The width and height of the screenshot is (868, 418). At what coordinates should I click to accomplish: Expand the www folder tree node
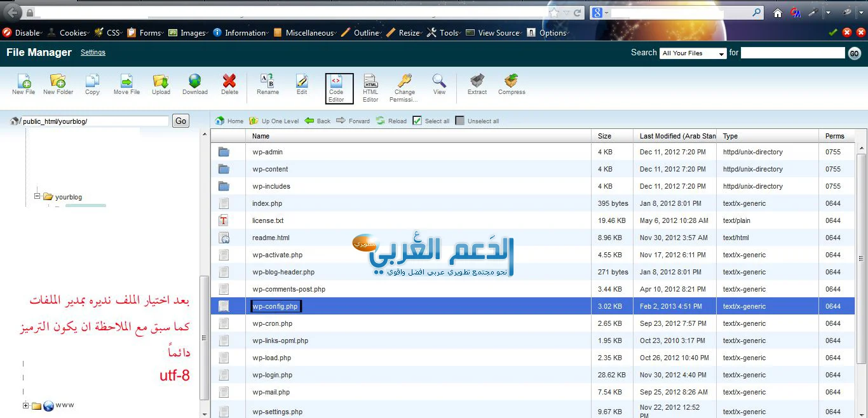(x=26, y=405)
